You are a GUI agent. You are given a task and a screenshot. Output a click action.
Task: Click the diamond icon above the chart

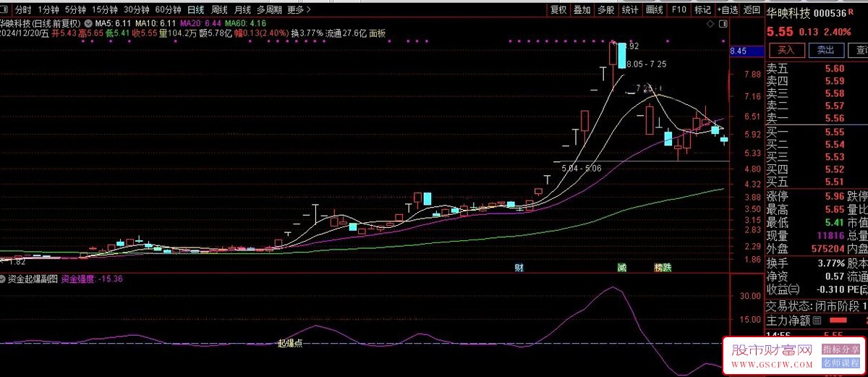click(710, 23)
